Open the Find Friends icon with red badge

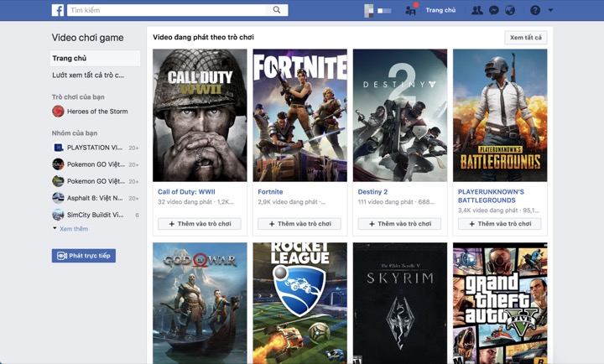tap(410, 9)
